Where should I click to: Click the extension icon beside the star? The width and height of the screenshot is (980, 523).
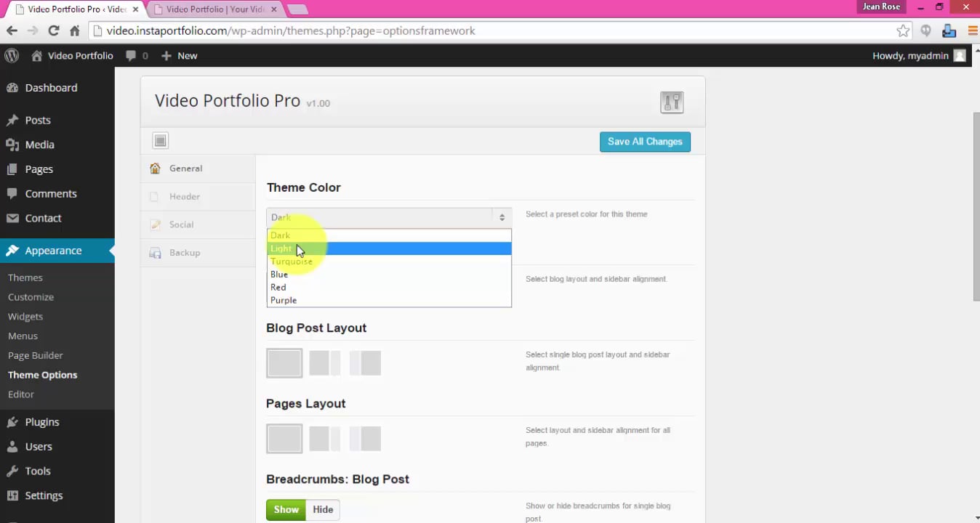click(x=925, y=31)
